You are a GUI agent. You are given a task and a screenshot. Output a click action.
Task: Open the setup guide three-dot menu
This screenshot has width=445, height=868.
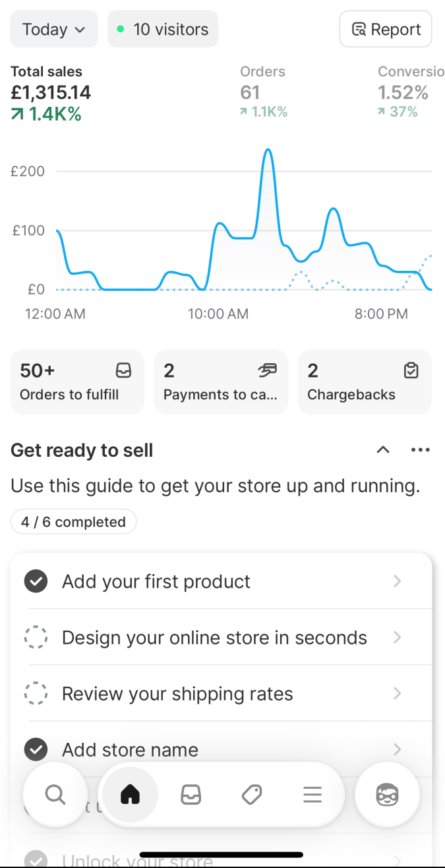[420, 450]
